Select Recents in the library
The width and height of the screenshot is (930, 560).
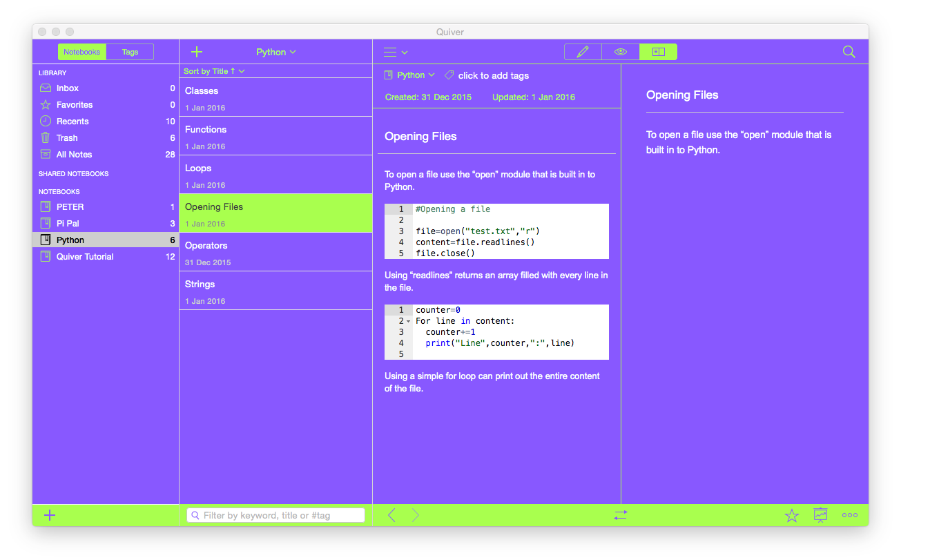coord(106,122)
